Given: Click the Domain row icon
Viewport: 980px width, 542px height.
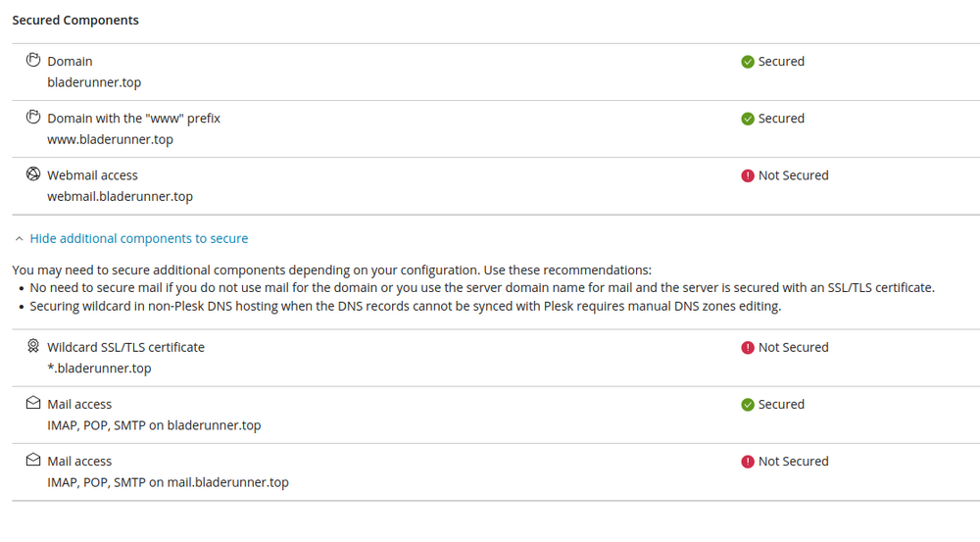Looking at the screenshot, I should 33,61.
